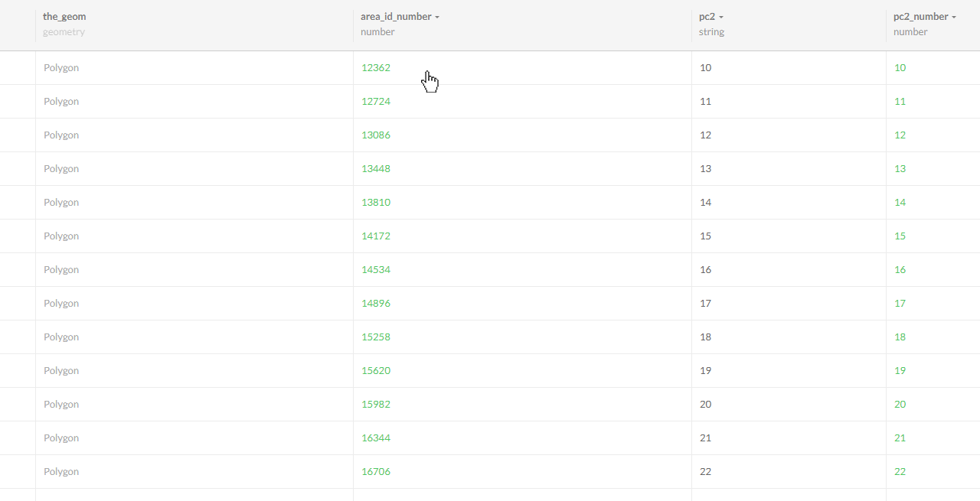Open the pc2 column dropdown arrow

pyautogui.click(x=721, y=17)
